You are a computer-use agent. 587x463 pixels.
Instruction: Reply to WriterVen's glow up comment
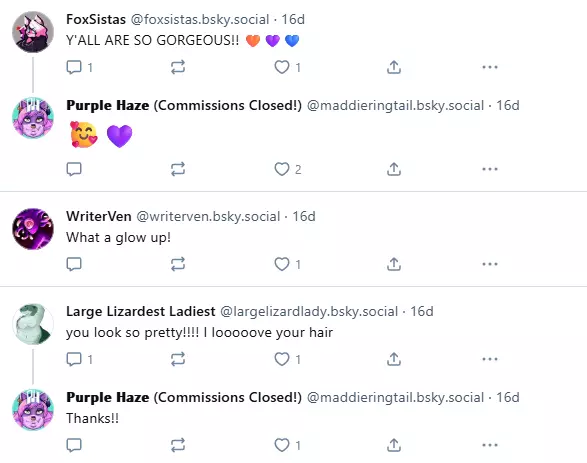[74, 264]
